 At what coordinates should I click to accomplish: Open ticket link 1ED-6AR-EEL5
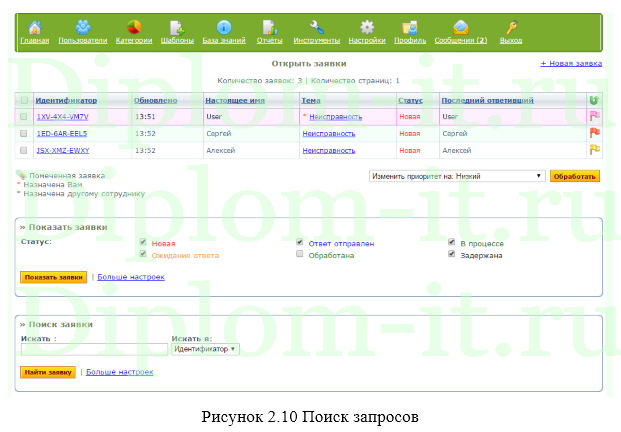[62, 133]
